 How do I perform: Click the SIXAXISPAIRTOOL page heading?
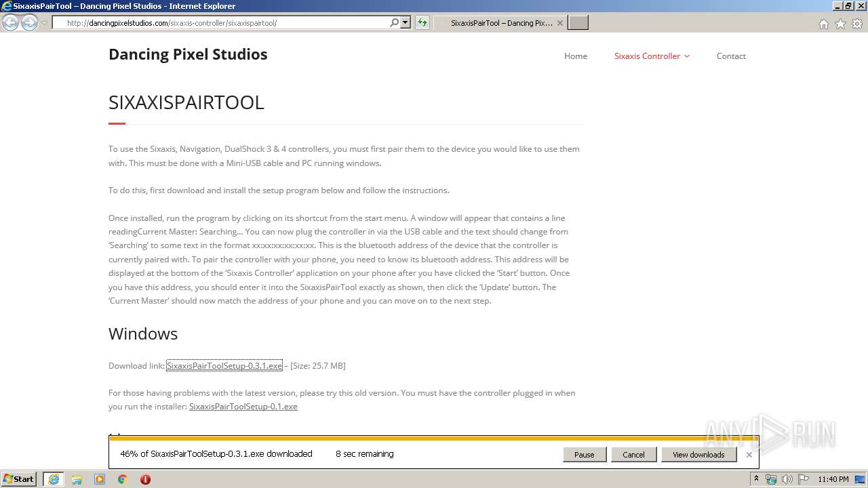pos(186,102)
